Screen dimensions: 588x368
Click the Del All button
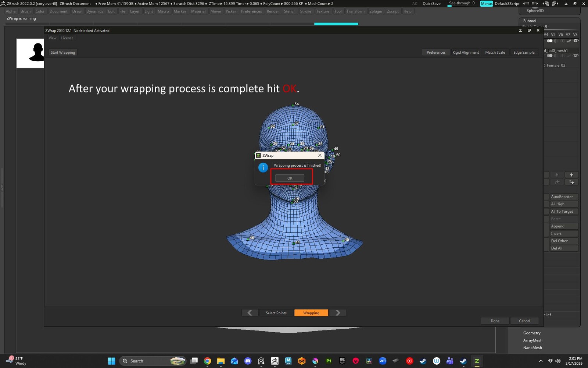[564, 248]
